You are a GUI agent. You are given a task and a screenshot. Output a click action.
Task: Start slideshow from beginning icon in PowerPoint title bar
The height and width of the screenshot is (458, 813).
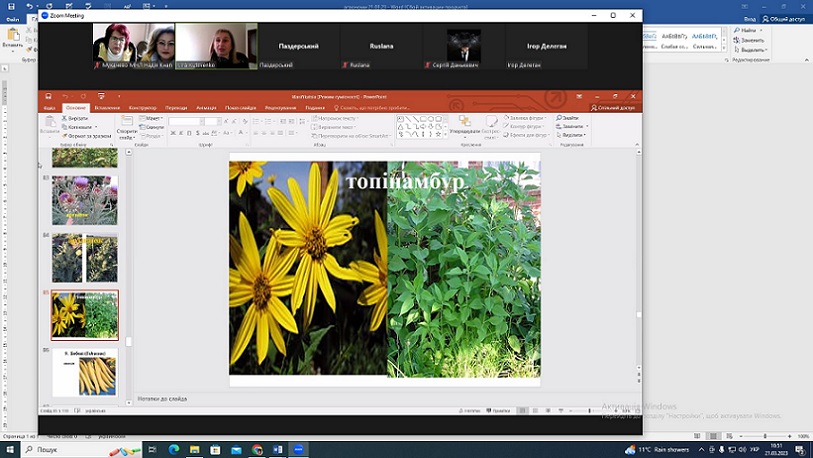[x=101, y=96]
